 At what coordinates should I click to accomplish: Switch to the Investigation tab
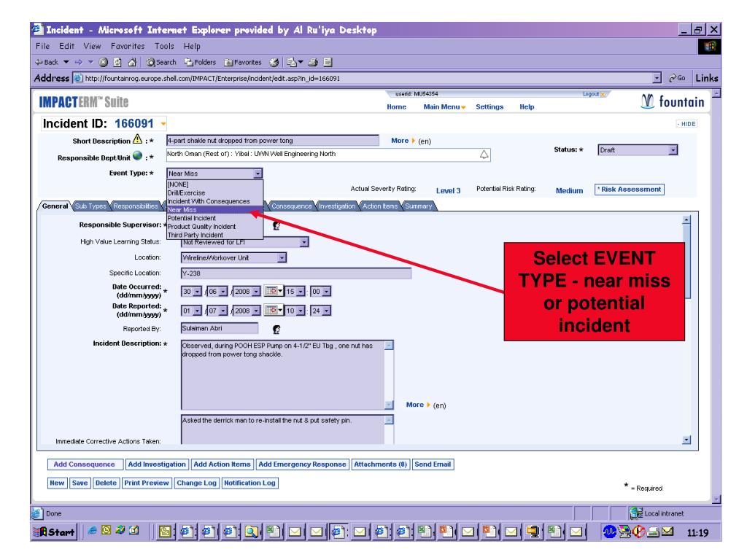click(x=337, y=206)
